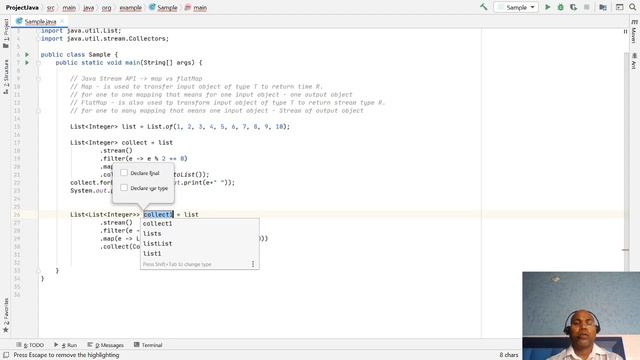This screenshot has height=360, width=640.
Task: Click the import java.util.List line
Action: 81,31
